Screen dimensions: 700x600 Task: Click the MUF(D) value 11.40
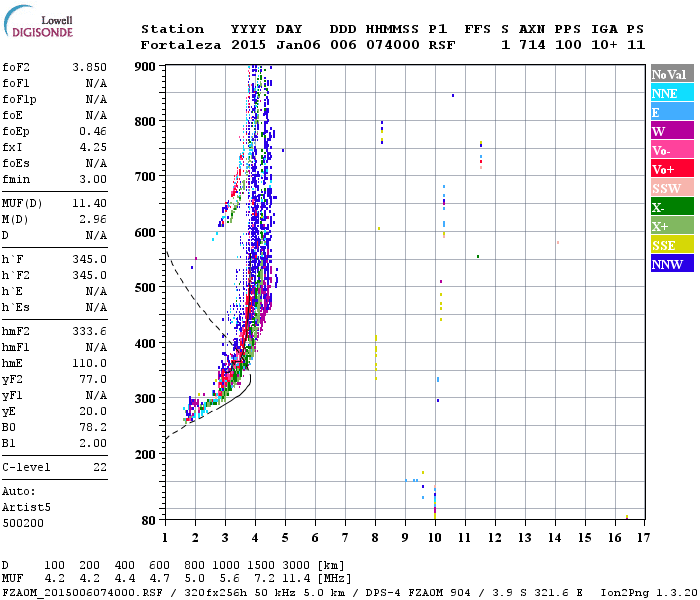coord(90,204)
